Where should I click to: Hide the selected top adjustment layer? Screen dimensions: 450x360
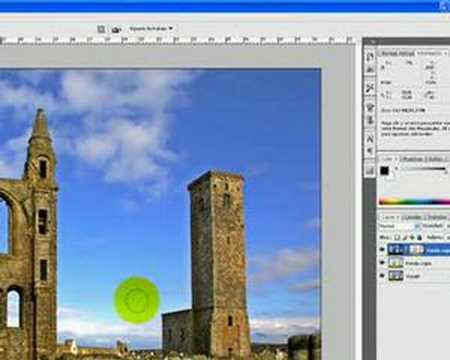pos(382,249)
